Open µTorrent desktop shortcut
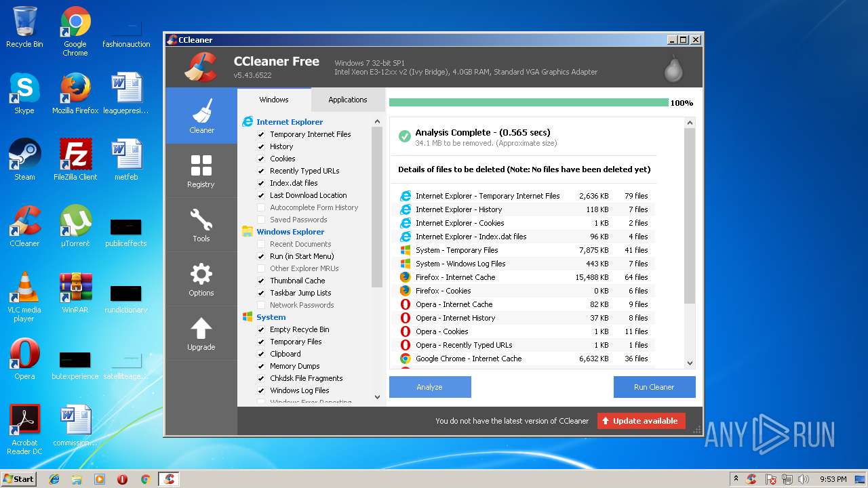 pyautogui.click(x=75, y=226)
